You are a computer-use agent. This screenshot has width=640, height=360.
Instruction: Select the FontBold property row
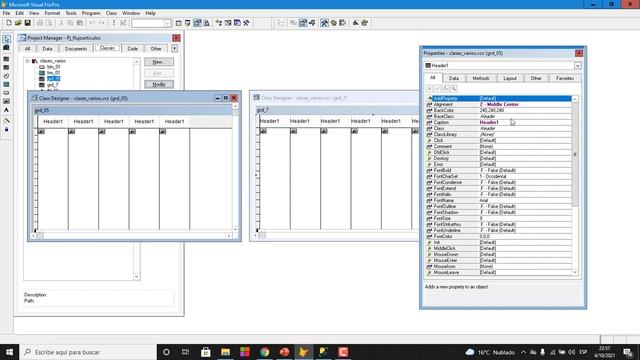click(498, 170)
